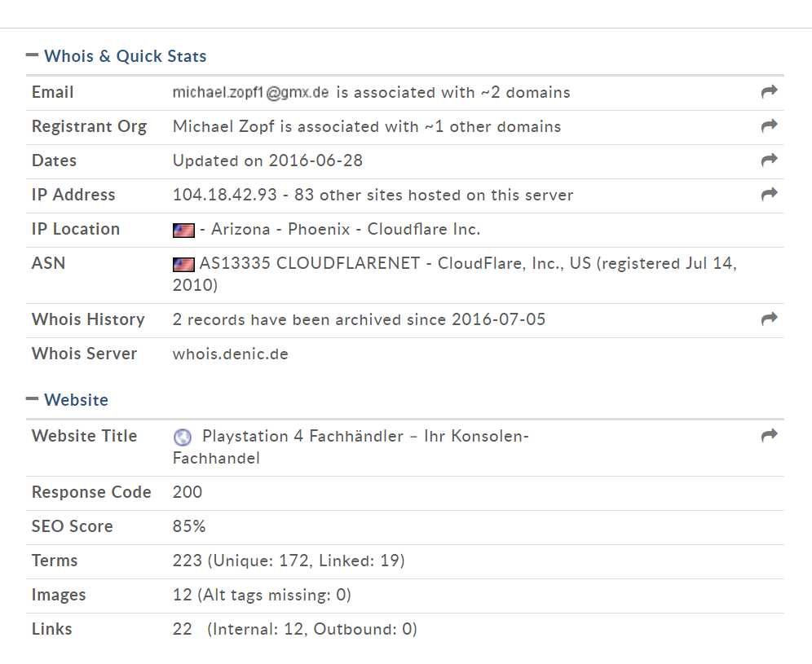The height and width of the screenshot is (664, 812).
Task: Click the Website section heading
Action: 76,399
